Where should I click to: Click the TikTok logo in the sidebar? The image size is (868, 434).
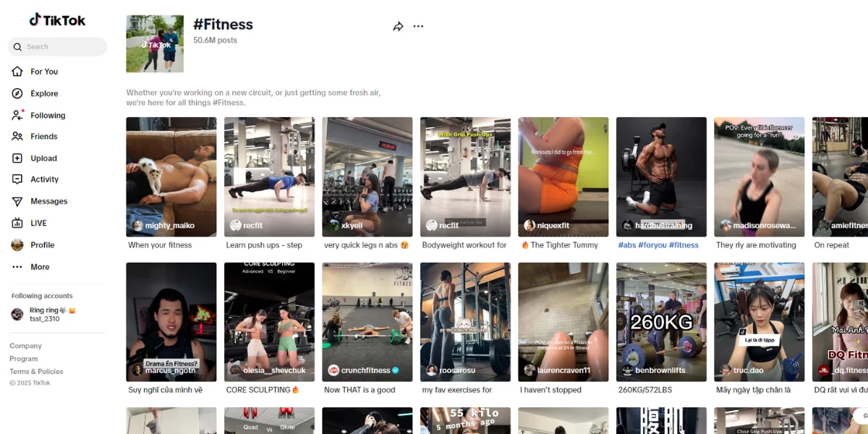point(57,20)
